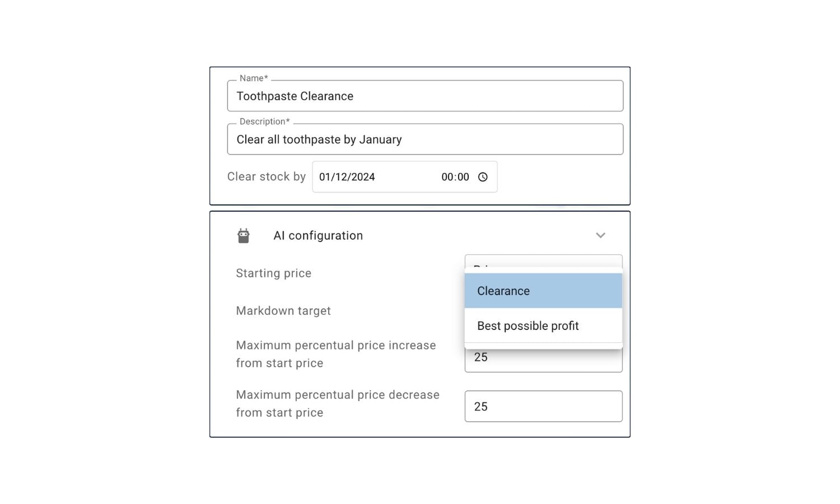Click the Clear stock by label
Screen dimensions: 840x504
point(267,176)
